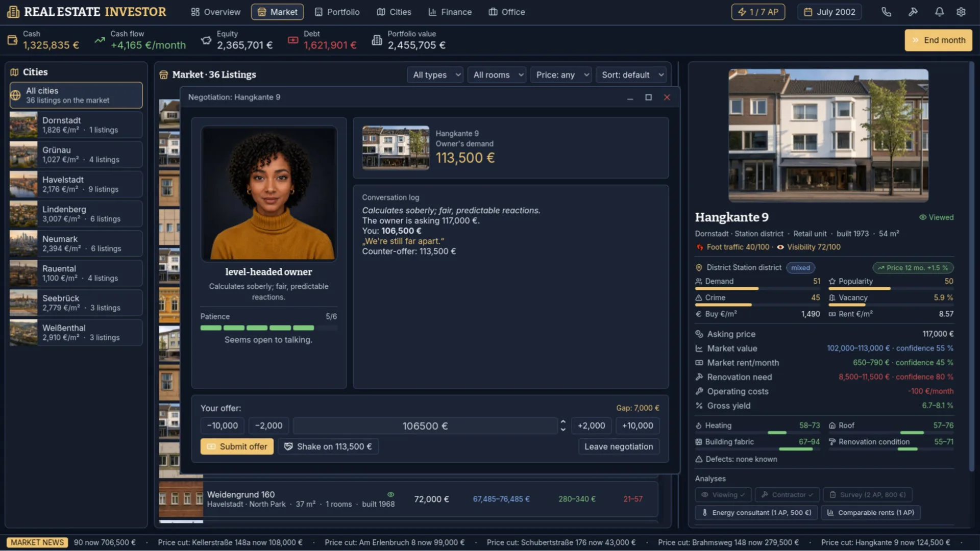Open the Sort: default dropdown
The width and height of the screenshot is (980, 551).
pos(631,75)
